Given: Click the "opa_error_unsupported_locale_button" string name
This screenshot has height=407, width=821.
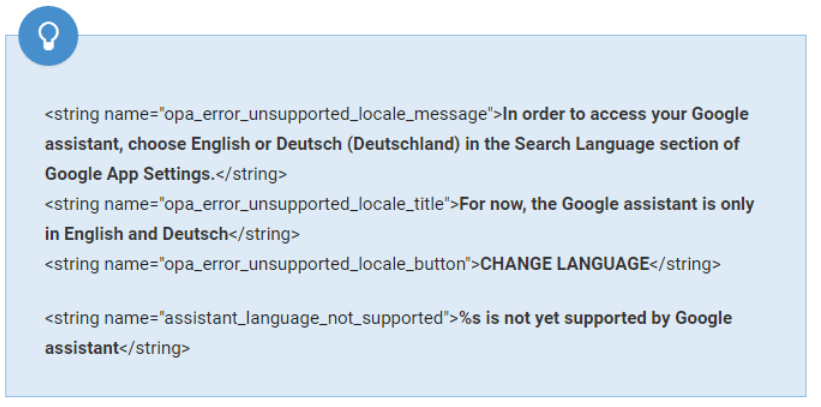Looking at the screenshot, I should pos(316,265).
